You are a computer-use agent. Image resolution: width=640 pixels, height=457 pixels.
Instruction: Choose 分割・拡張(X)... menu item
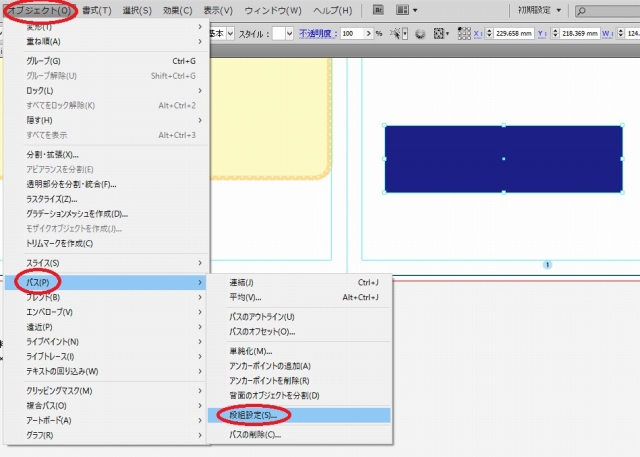pos(107,155)
